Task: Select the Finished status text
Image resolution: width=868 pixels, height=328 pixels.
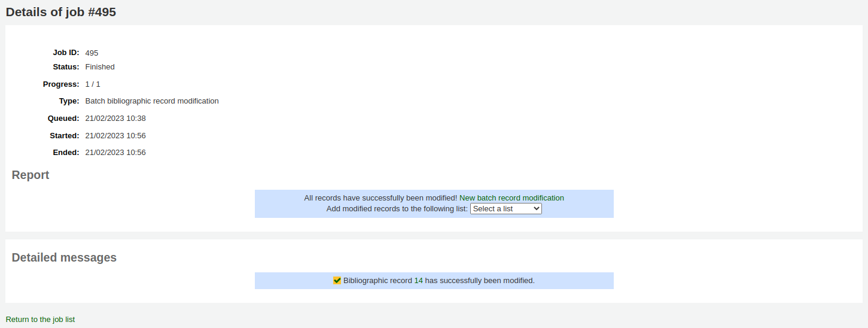Action: [x=100, y=67]
